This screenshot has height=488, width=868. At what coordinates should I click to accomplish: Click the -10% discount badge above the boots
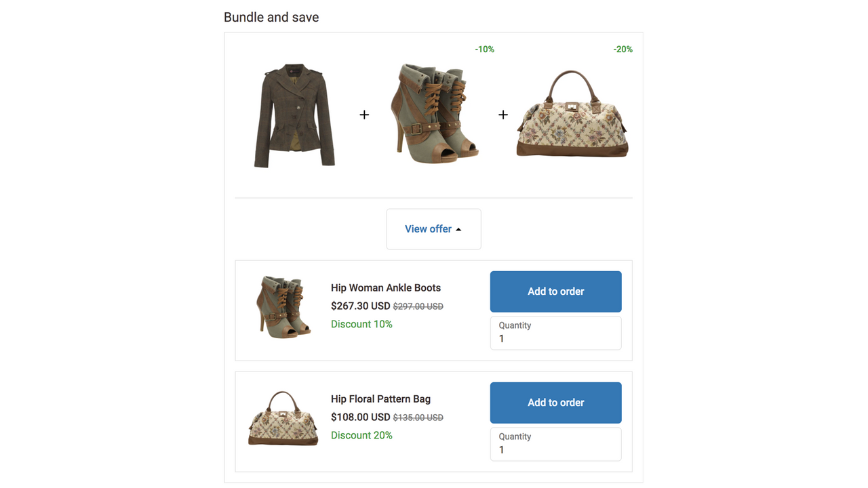tap(484, 49)
